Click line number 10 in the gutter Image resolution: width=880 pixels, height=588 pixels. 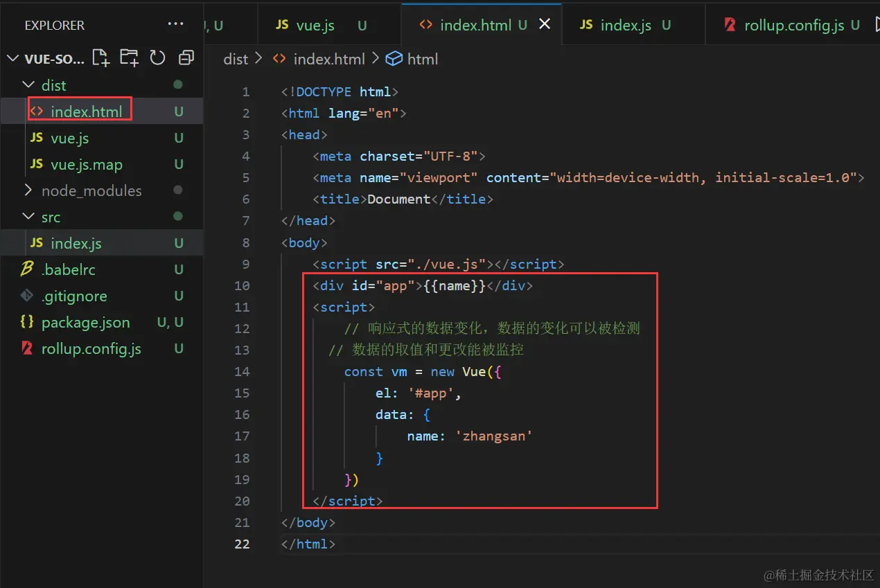(242, 285)
